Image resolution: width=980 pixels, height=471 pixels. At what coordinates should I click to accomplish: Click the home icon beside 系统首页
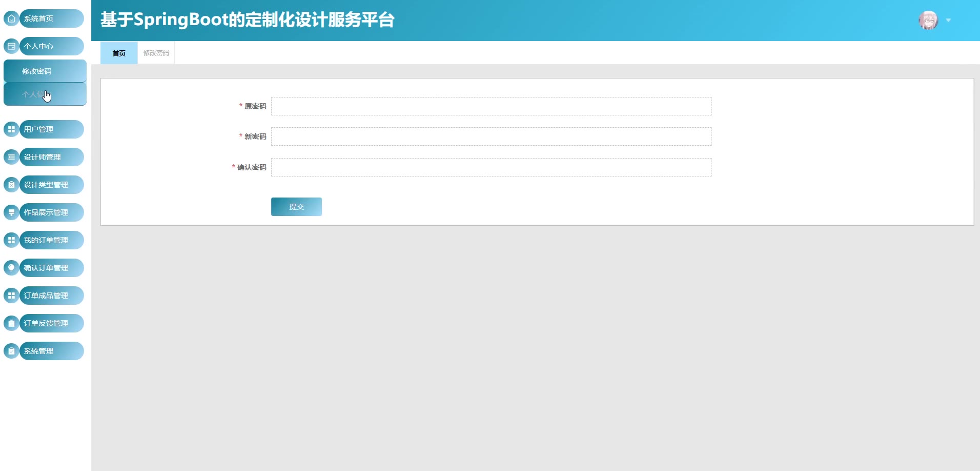coord(11,18)
